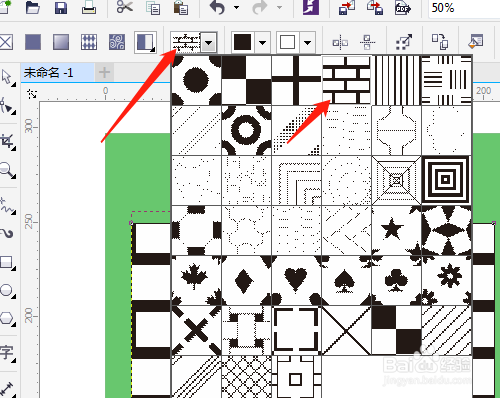
Task: Open the background color dropdown arrow
Action: (x=308, y=43)
